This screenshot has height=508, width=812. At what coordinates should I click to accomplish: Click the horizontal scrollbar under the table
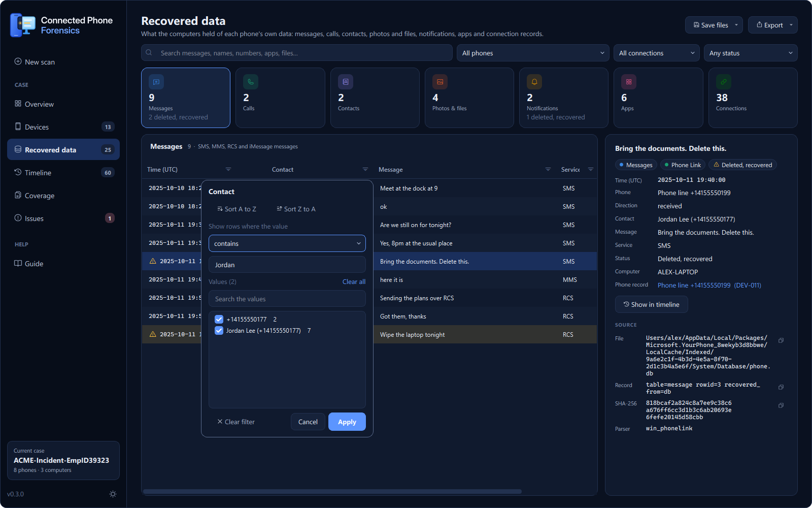tap(332, 491)
